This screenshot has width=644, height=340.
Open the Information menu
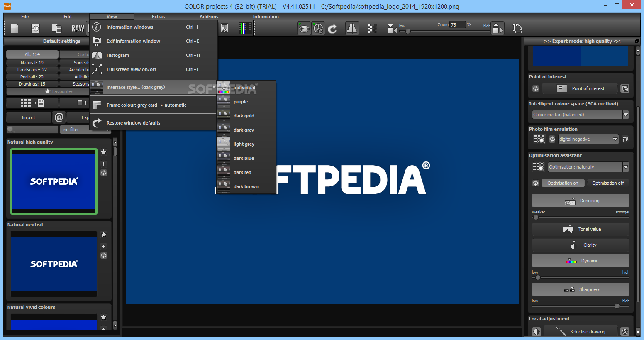point(266,17)
